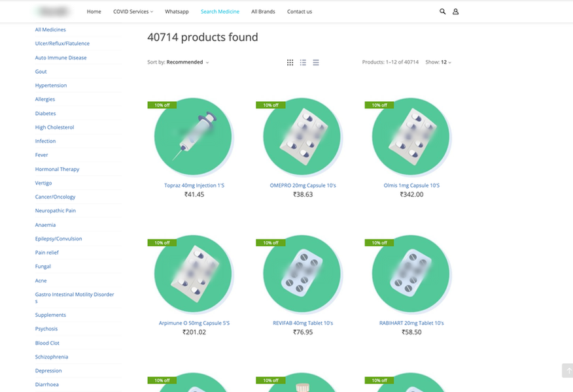Select Gastro Intestinal Motility Disorders category
The image size is (573, 392).
tap(75, 298)
